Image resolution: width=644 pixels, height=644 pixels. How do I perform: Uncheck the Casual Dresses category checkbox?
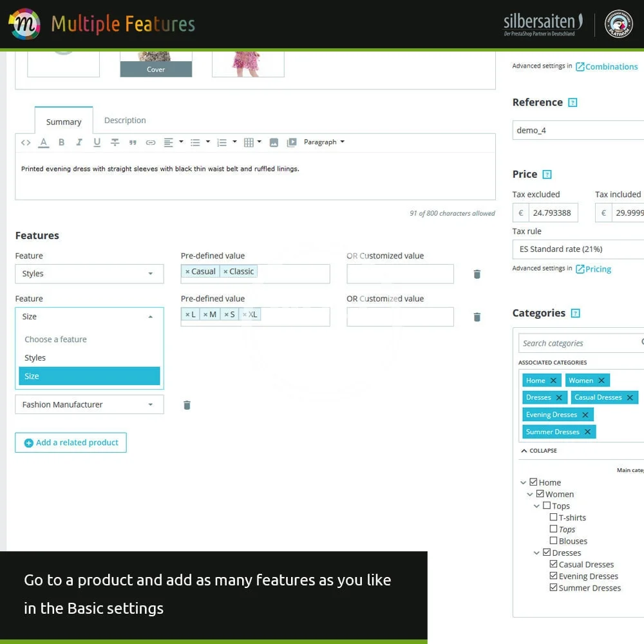(553, 564)
